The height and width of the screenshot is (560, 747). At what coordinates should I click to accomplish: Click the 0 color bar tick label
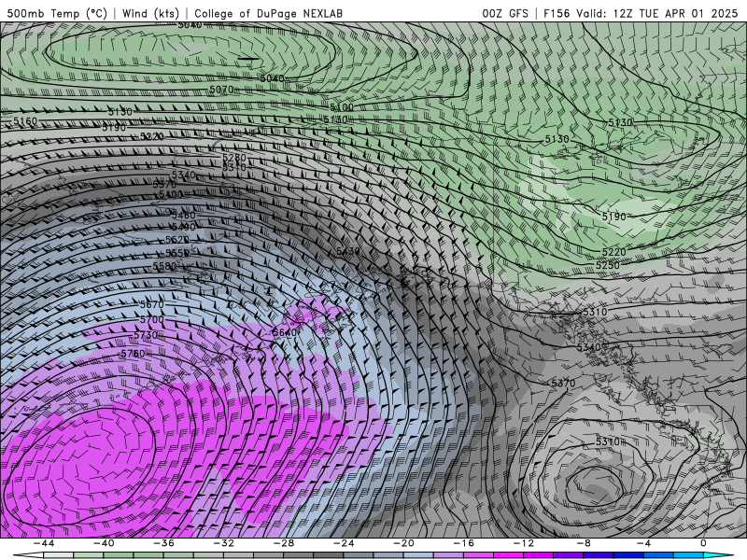pyautogui.click(x=704, y=544)
